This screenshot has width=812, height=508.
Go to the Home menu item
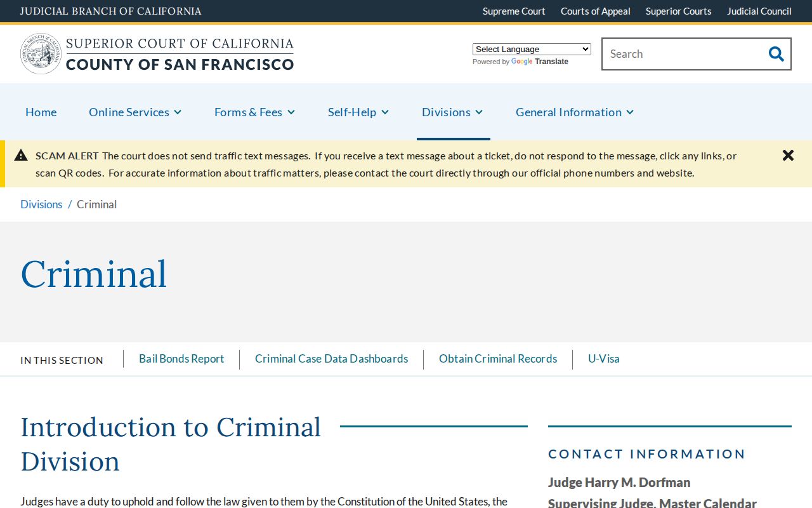point(41,112)
